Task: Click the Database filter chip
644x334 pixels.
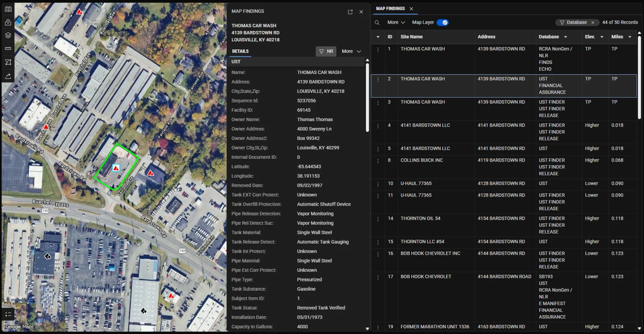Action: (x=576, y=23)
